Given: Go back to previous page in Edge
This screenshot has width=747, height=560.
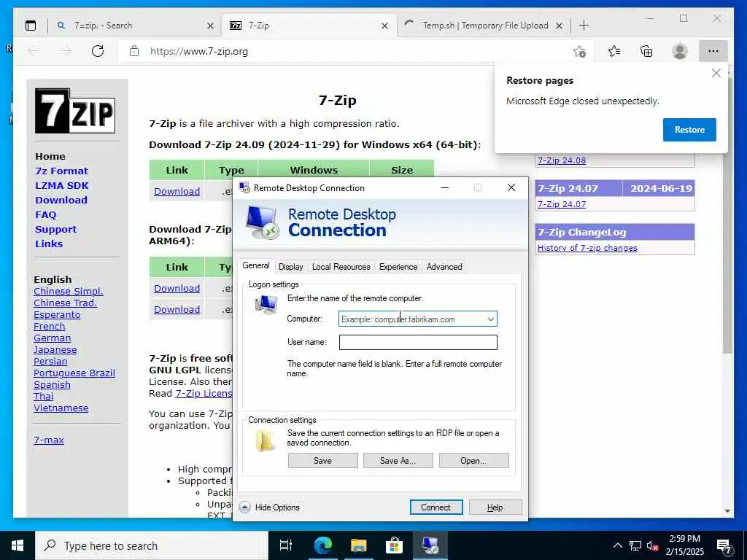Looking at the screenshot, I should pos(34,51).
